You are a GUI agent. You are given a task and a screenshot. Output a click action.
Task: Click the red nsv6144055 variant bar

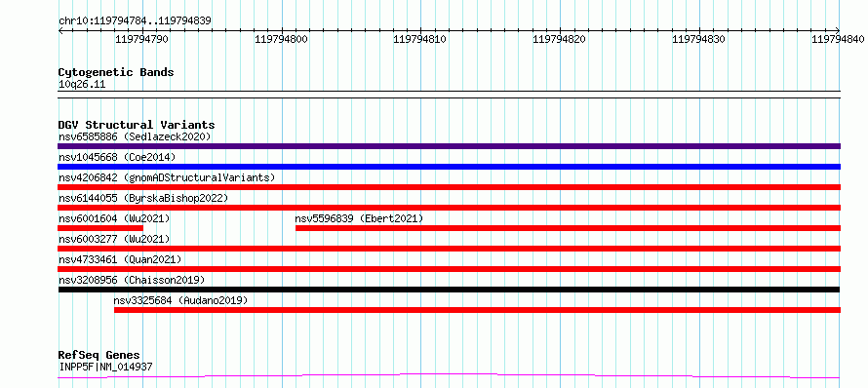(449, 208)
